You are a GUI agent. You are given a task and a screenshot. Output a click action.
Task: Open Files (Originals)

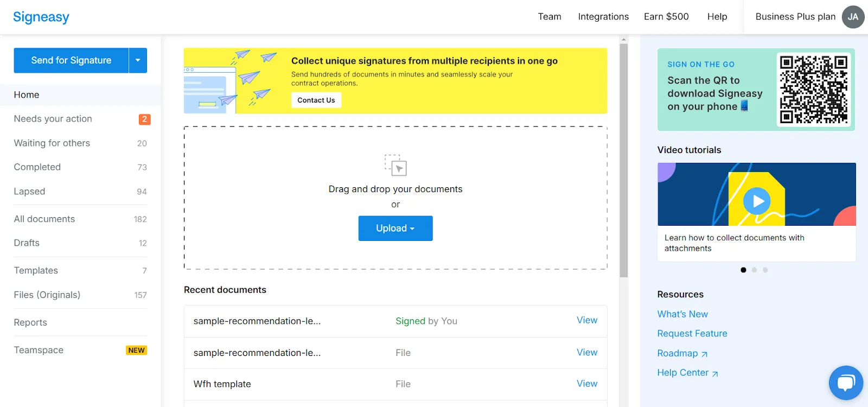(x=80, y=295)
